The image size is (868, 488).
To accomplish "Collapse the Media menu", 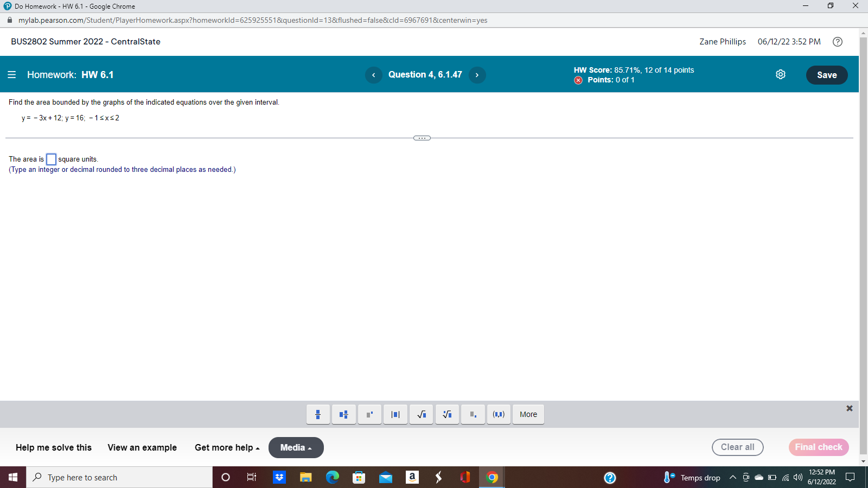I will 296,447.
